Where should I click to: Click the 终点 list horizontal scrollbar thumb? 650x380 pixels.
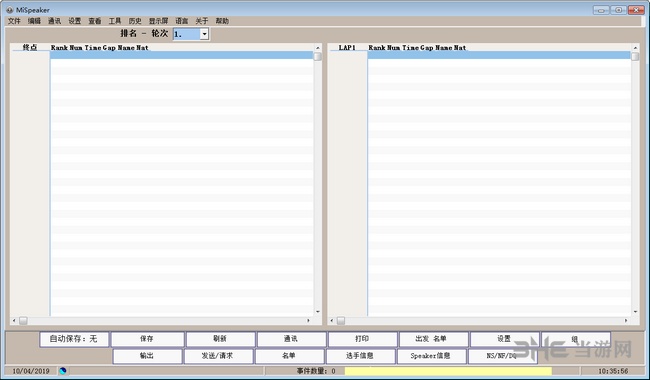coord(23,320)
